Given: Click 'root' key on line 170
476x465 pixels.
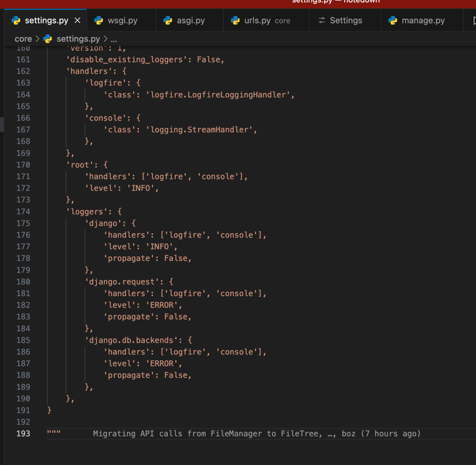Looking at the screenshot, I should (x=80, y=165).
